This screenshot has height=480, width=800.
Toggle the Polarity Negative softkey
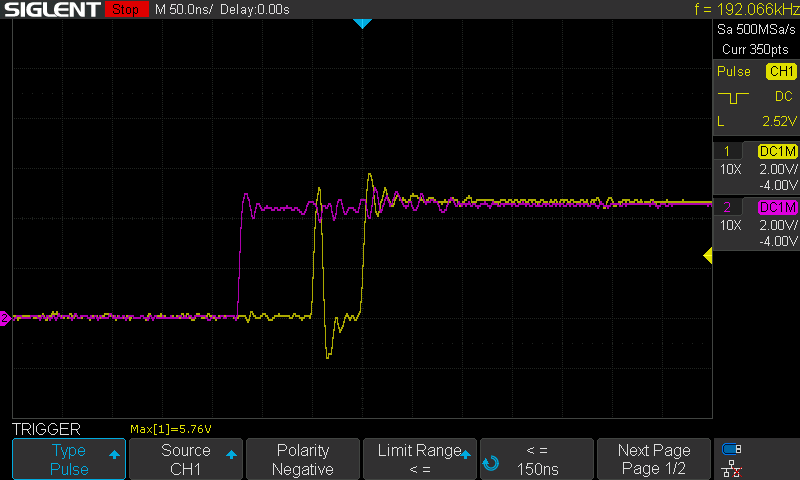pos(303,459)
